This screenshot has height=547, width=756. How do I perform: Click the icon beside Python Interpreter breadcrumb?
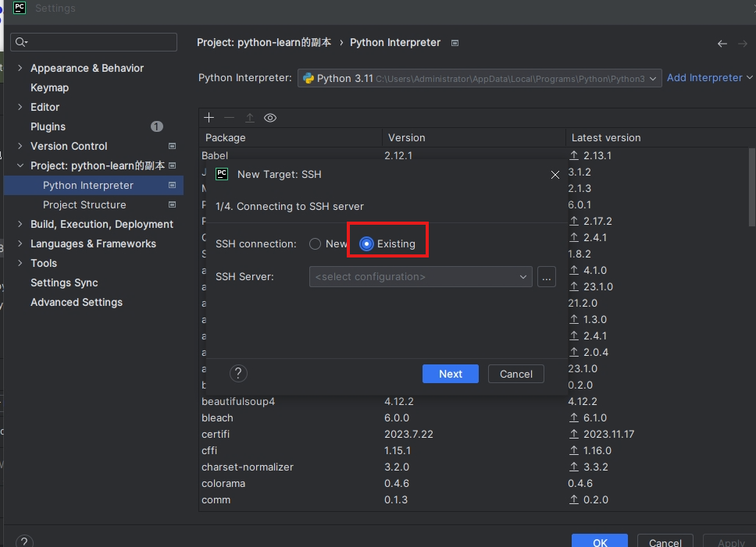click(x=455, y=43)
